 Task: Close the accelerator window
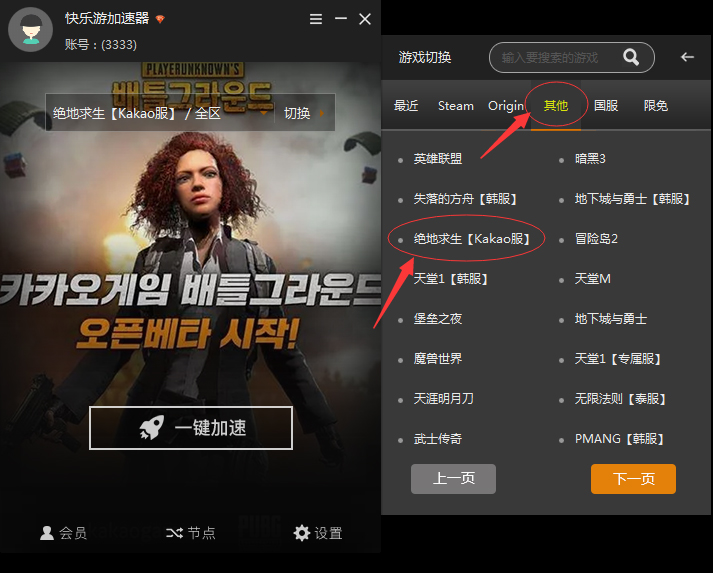tap(365, 19)
